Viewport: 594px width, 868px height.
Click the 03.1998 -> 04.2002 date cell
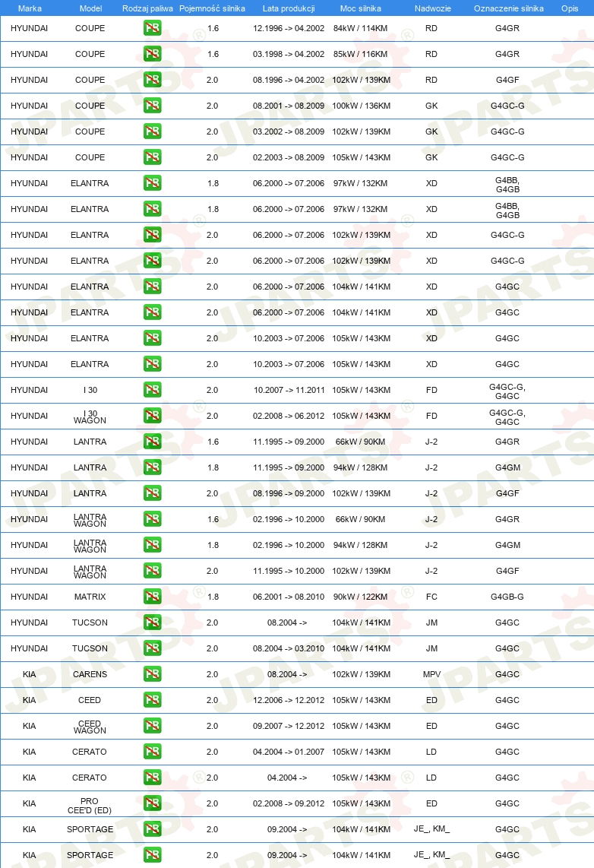point(289,54)
